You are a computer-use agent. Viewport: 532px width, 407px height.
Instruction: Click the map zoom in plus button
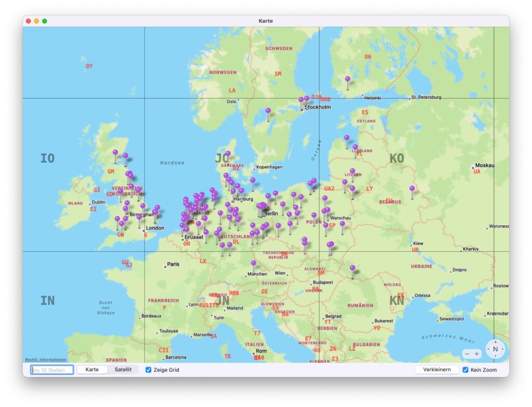pos(477,354)
